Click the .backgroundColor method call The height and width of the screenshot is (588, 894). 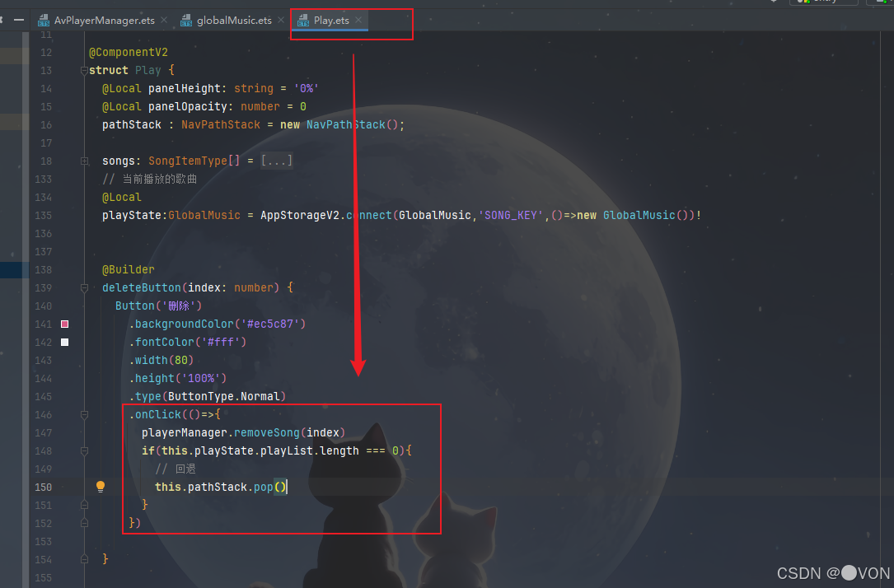tap(181, 324)
